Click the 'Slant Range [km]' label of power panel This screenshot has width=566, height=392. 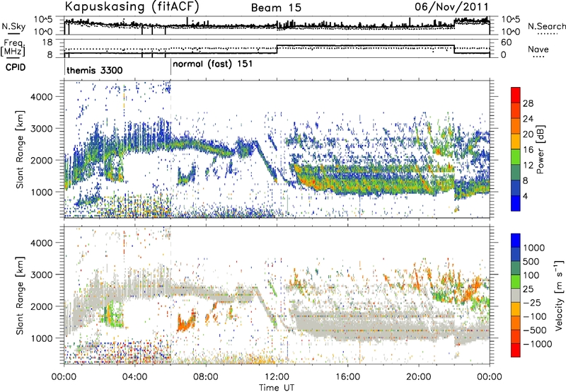[21, 149]
